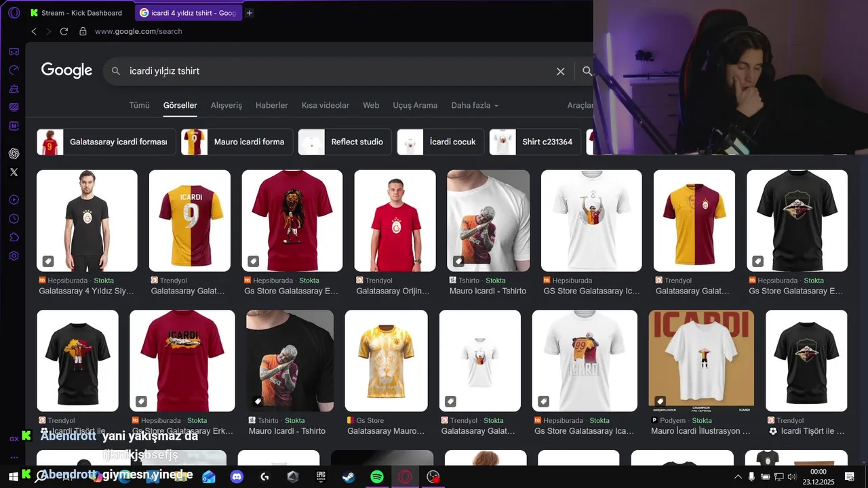Viewport: 868px width, 488px height.
Task: Reload the current page
Action: 64,31
